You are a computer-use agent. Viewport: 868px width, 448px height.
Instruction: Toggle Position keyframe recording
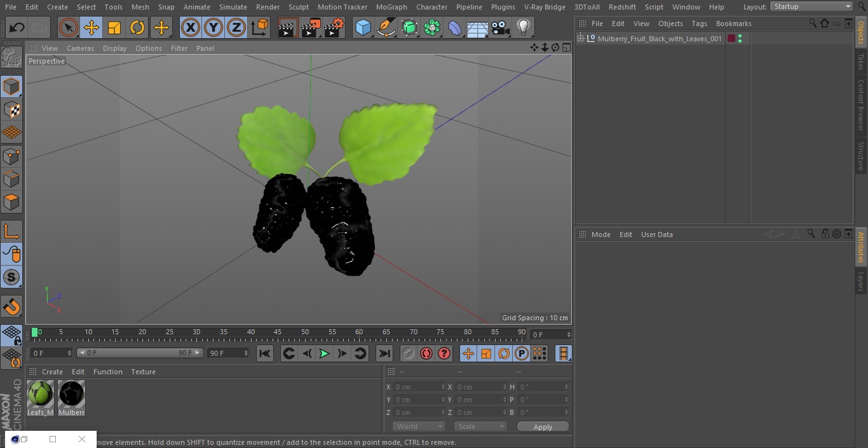click(468, 353)
